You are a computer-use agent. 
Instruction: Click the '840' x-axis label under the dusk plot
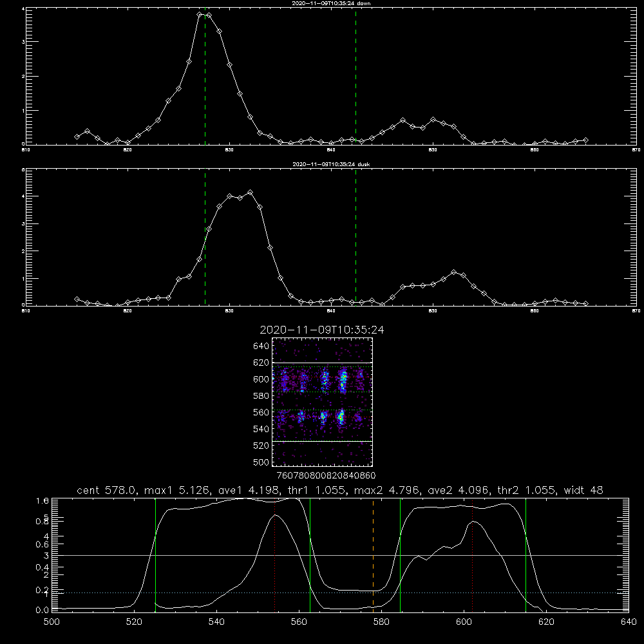tap(331, 311)
